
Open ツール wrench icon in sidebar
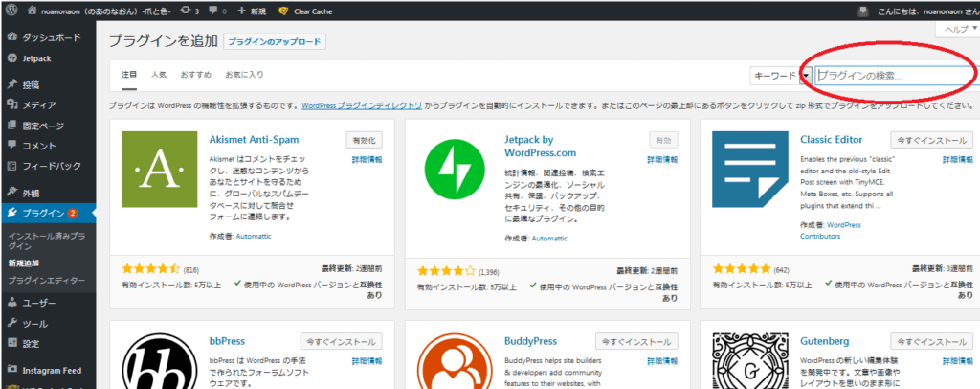tap(11, 323)
